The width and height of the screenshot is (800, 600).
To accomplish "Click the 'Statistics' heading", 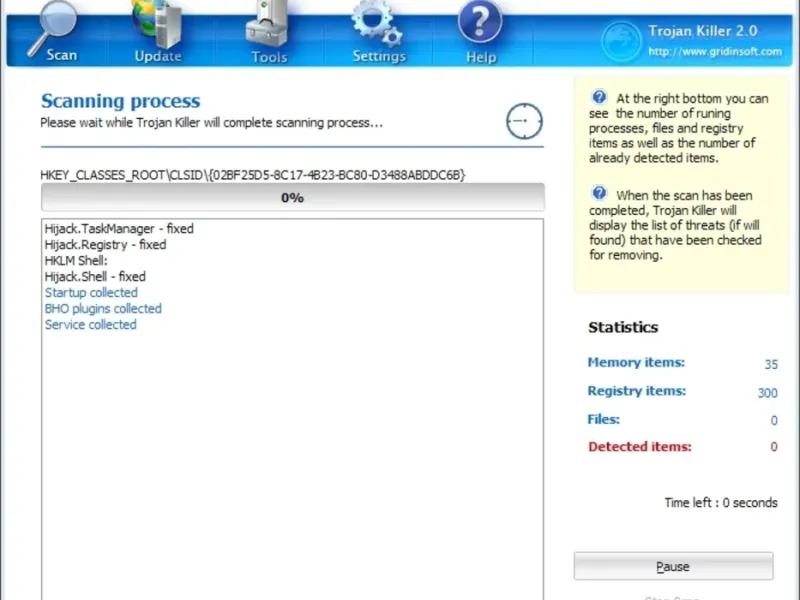I will pyautogui.click(x=623, y=327).
